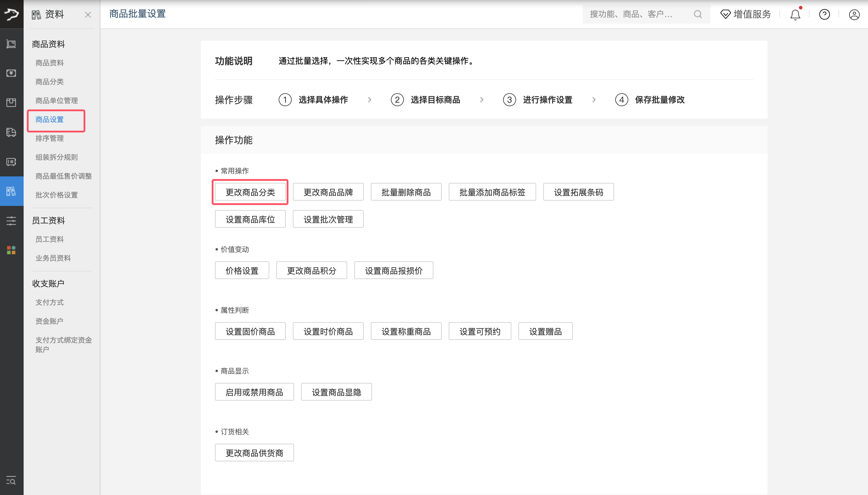Click the 设置可预约 button
The image size is (868, 495).
pyautogui.click(x=480, y=332)
